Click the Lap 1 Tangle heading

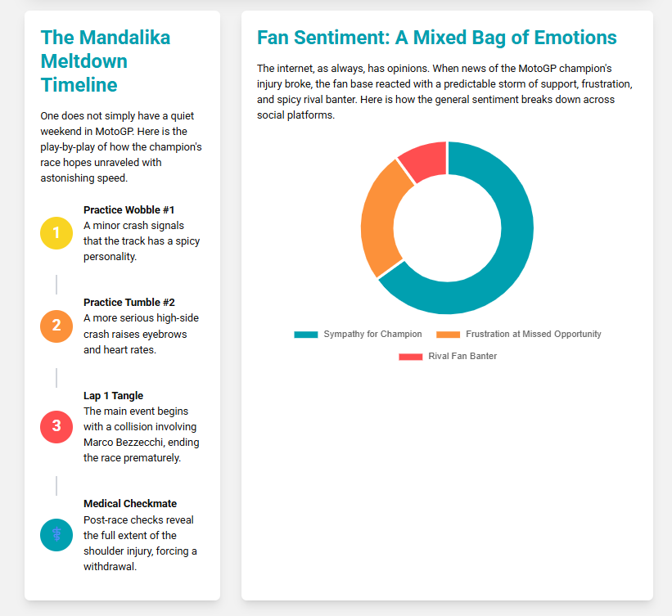[x=114, y=396]
